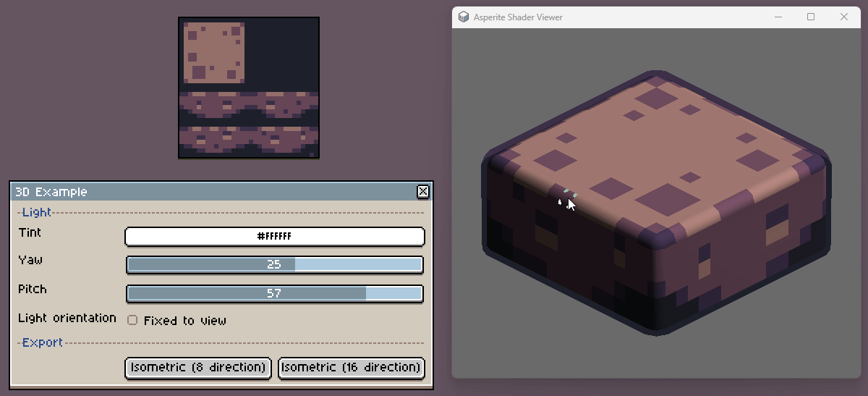This screenshot has height=396, width=868.
Task: Maximize the Asperite Shader Viewer window
Action: (811, 17)
